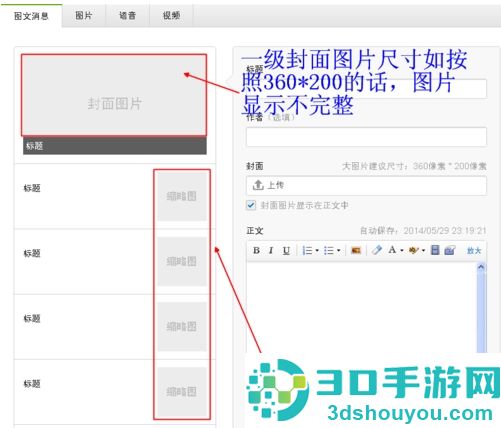Open the highlight color dropdown arrow
The width and height of the screenshot is (501, 428).
tap(423, 250)
